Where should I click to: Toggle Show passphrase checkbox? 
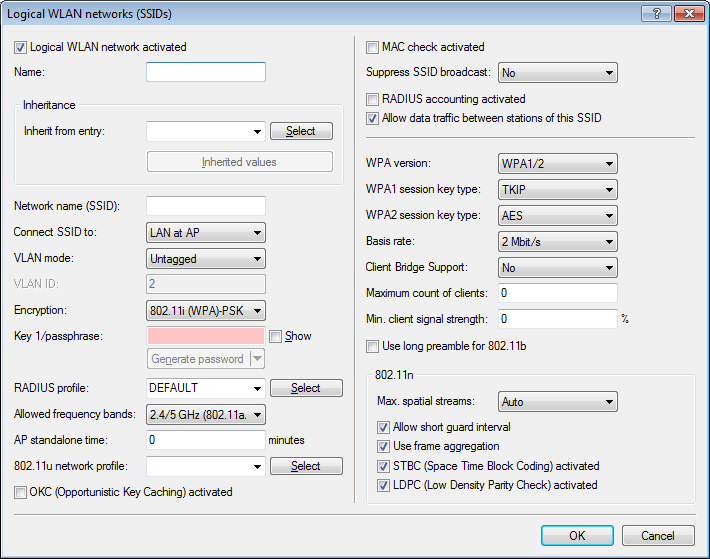276,337
